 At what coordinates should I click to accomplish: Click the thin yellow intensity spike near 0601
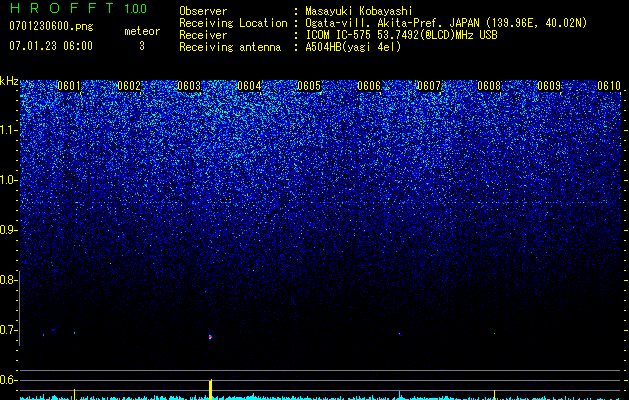pyautogui.click(x=74, y=394)
